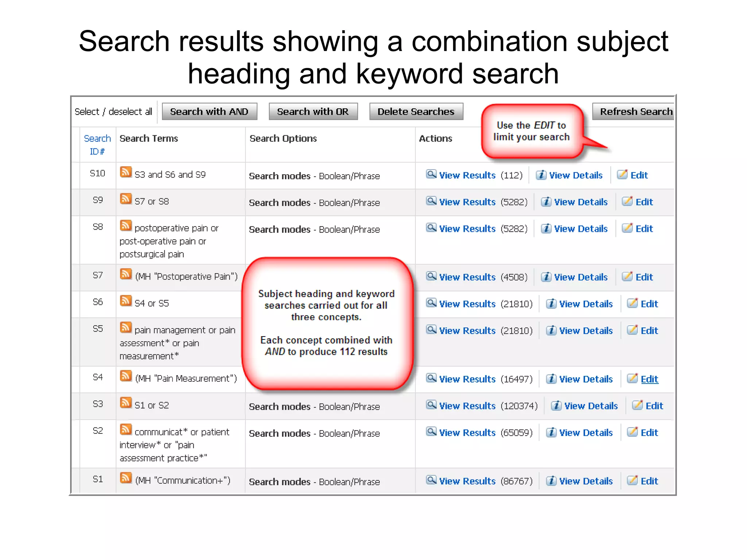Click the Edit link for S2
This screenshot has height=560, width=747.
[x=649, y=433]
